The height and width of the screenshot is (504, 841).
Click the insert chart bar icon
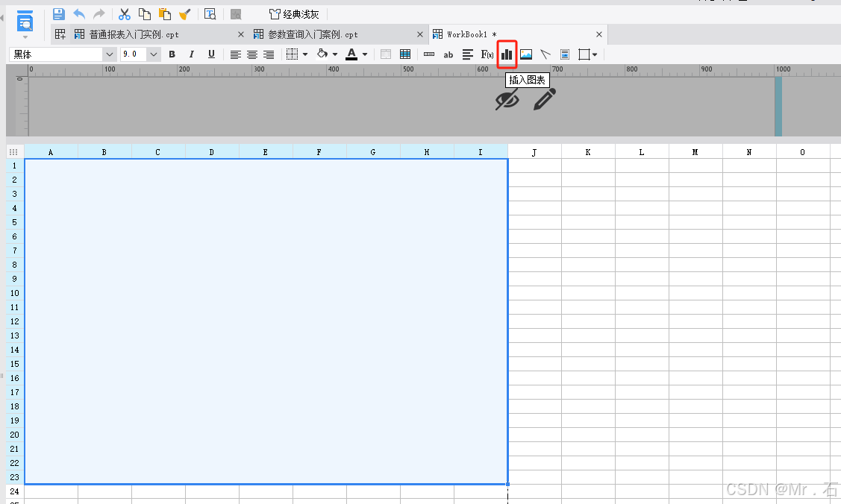[x=507, y=54]
